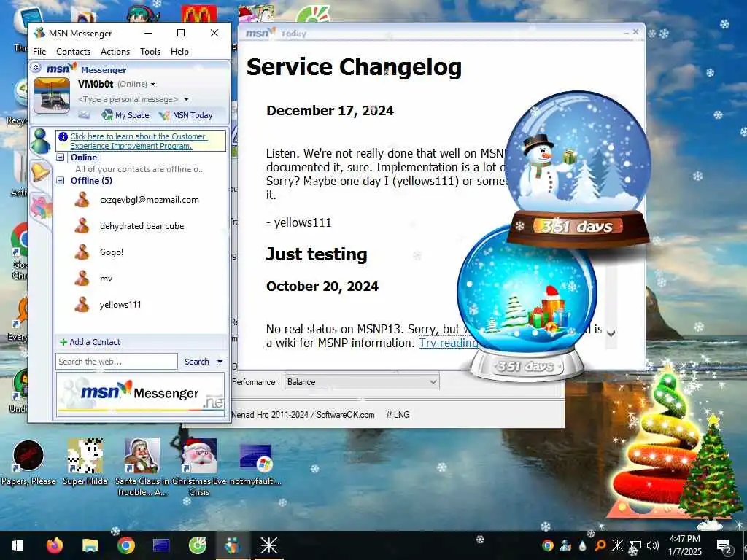Close the MSN Today window
Image resolution: width=747 pixels, height=560 pixels.
click(635, 32)
